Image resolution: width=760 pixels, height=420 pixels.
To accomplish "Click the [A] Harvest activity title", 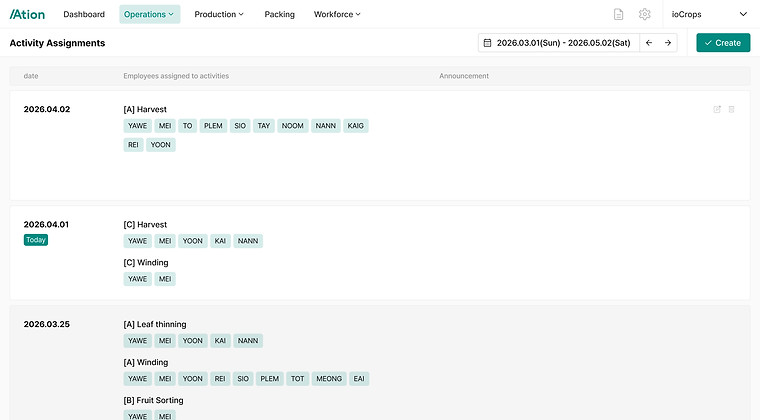I will [x=145, y=109].
